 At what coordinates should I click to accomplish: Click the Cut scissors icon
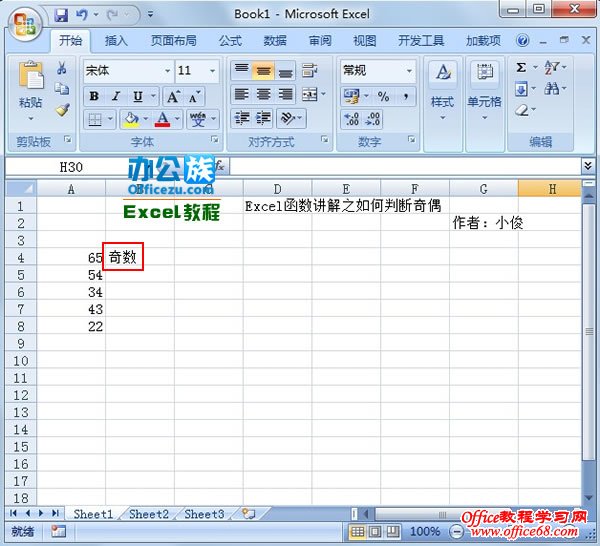click(x=62, y=69)
